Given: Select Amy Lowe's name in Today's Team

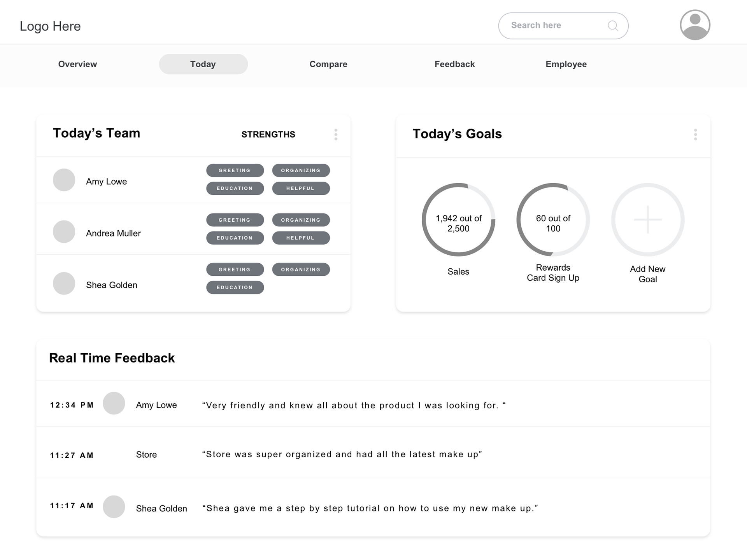Looking at the screenshot, I should pos(106,182).
